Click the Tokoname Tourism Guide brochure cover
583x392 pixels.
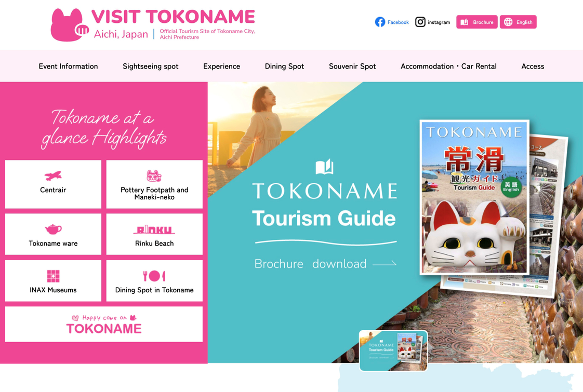pyautogui.click(x=474, y=197)
